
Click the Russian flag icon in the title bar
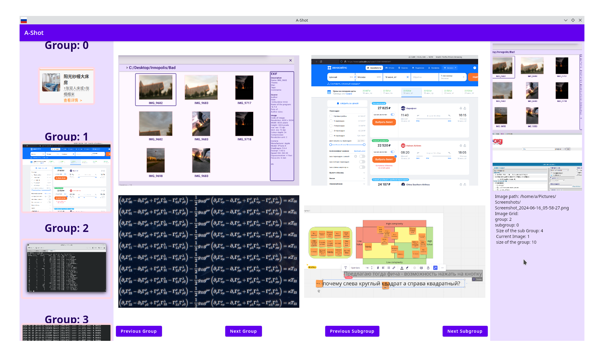pyautogui.click(x=24, y=20)
